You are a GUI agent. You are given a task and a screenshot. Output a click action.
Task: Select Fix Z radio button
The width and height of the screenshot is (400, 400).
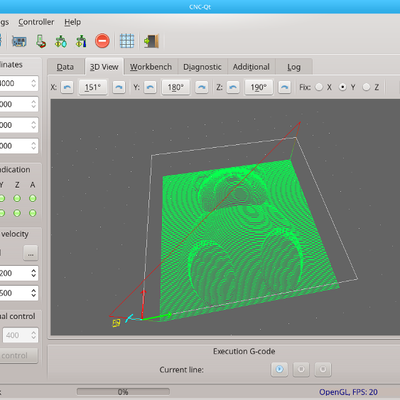tap(366, 87)
